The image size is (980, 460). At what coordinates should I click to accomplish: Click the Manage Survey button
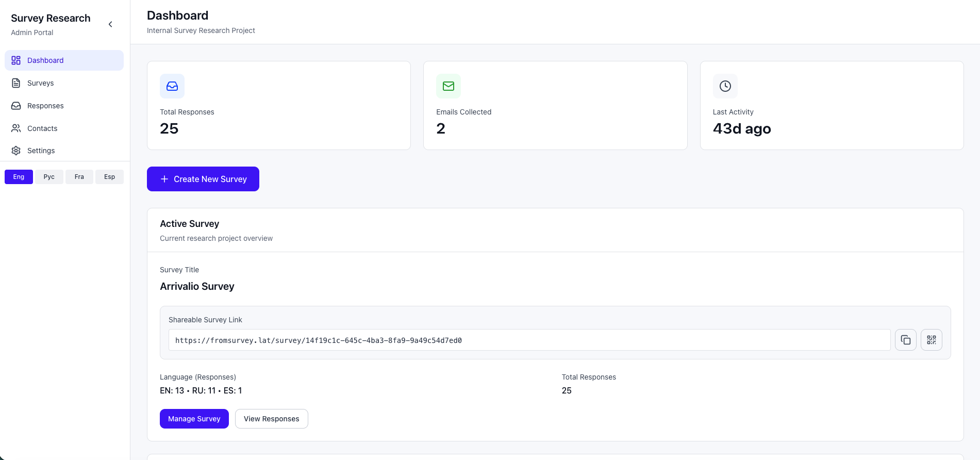point(194,419)
